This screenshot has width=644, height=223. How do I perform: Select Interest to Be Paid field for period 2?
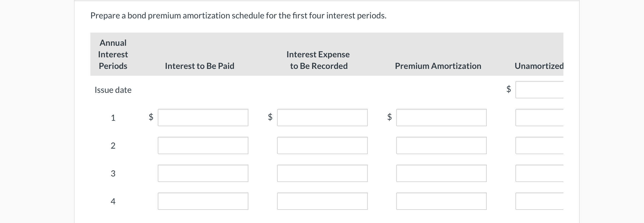pyautogui.click(x=203, y=145)
